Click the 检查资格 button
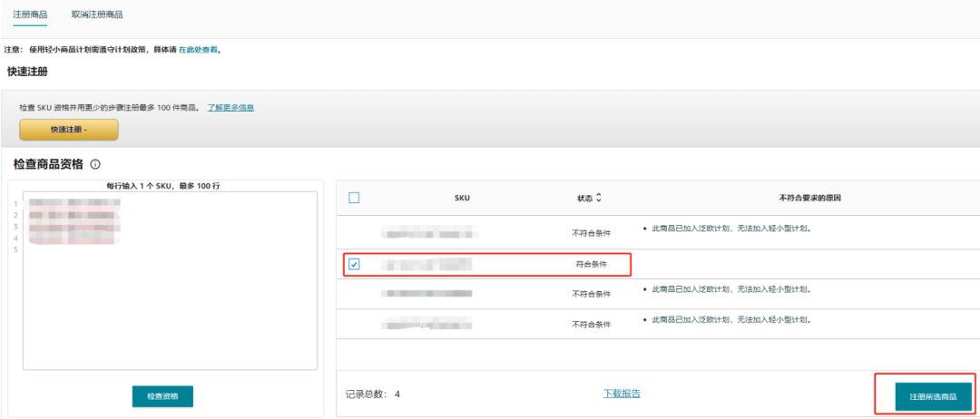Screen dimensions: 980x419 [162, 396]
